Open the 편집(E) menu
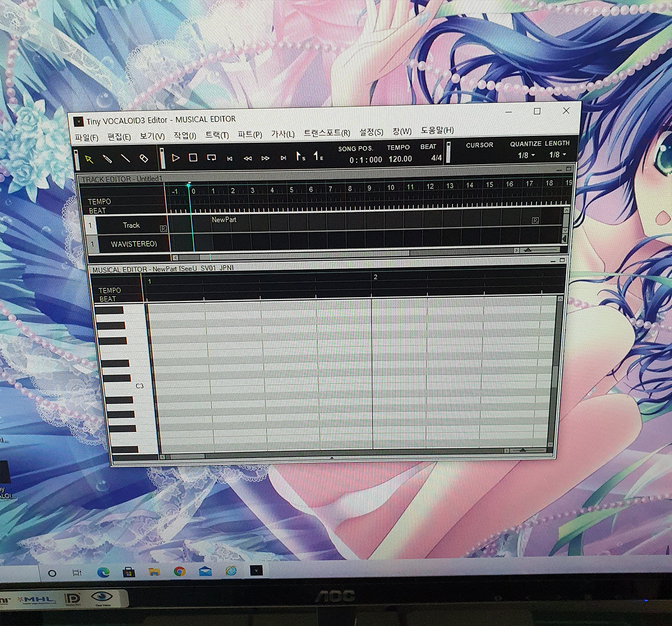 119,137
